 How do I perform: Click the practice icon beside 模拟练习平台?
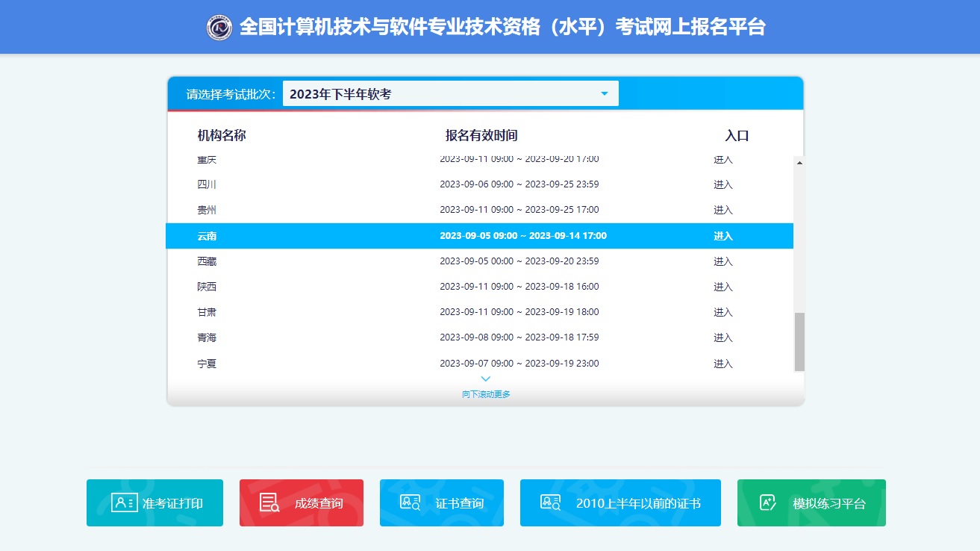(x=768, y=502)
